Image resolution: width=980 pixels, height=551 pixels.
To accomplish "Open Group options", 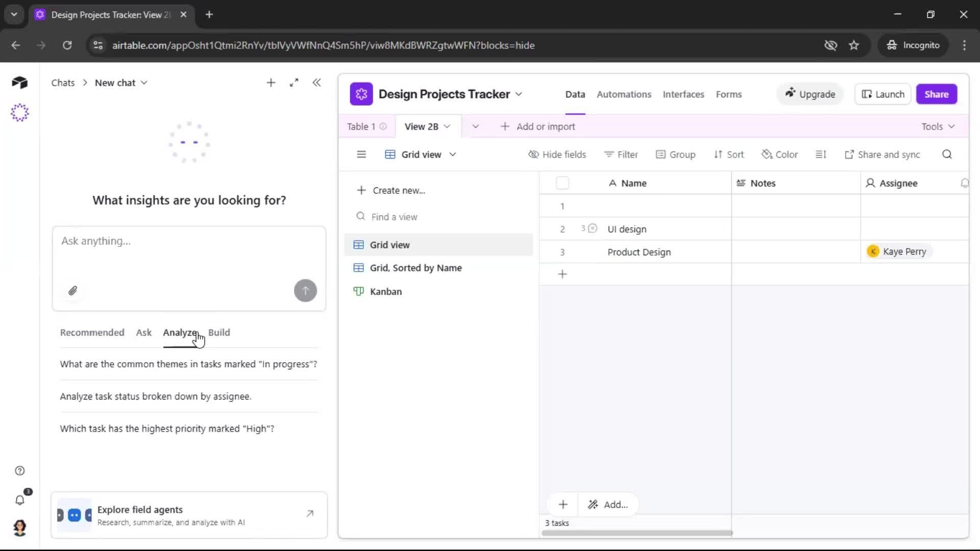I will (676, 155).
